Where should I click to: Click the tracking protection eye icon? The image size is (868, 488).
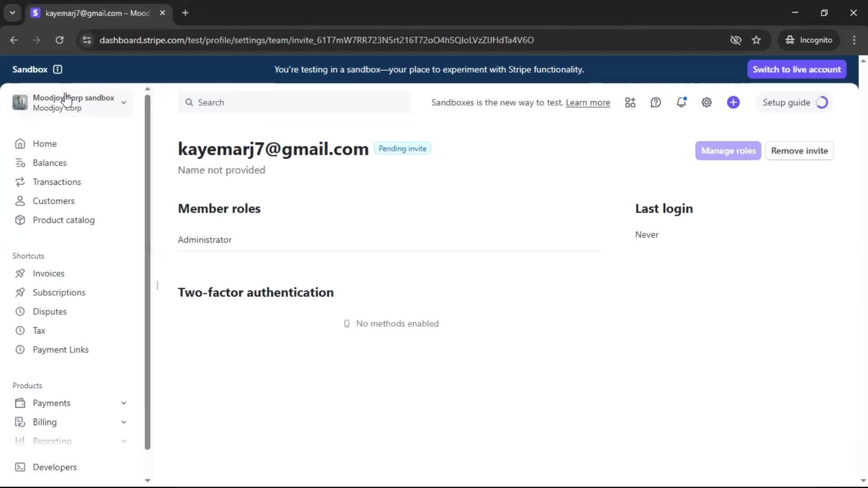point(736,40)
